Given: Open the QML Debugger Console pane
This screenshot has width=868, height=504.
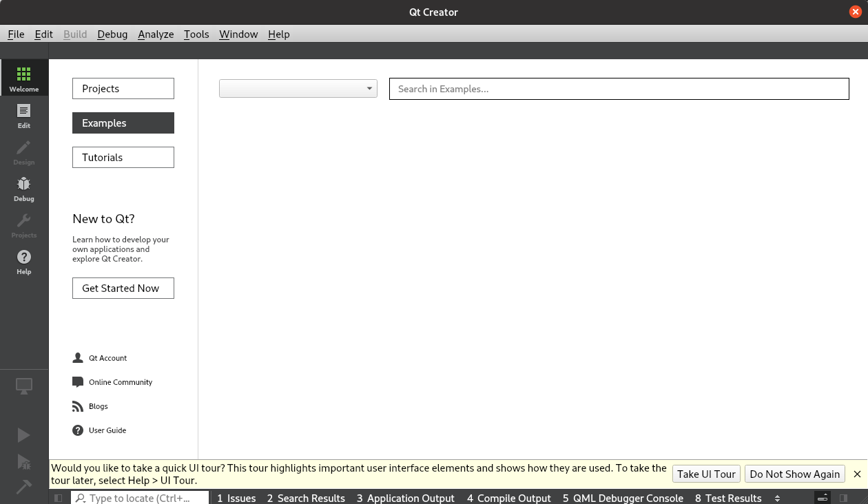Looking at the screenshot, I should 623,498.
